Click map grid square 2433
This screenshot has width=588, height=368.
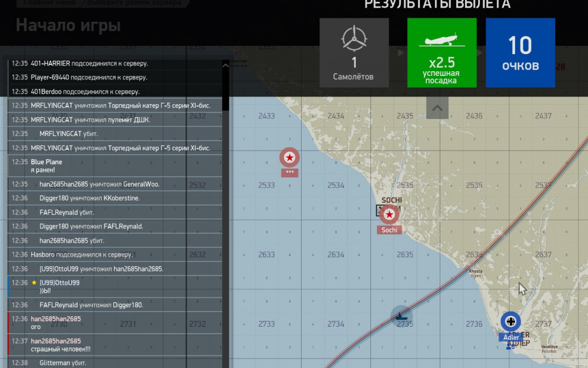[x=266, y=116]
